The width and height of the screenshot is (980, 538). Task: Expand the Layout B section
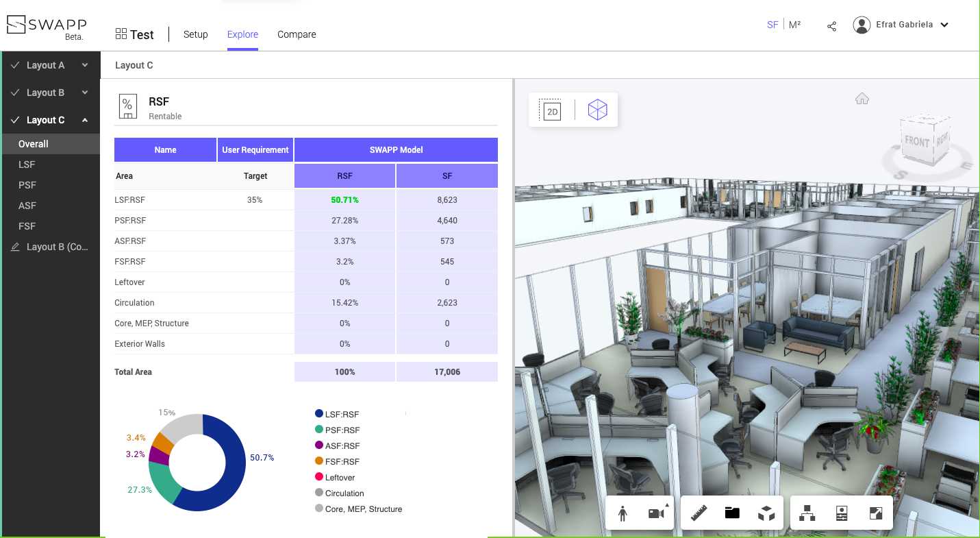click(x=85, y=93)
